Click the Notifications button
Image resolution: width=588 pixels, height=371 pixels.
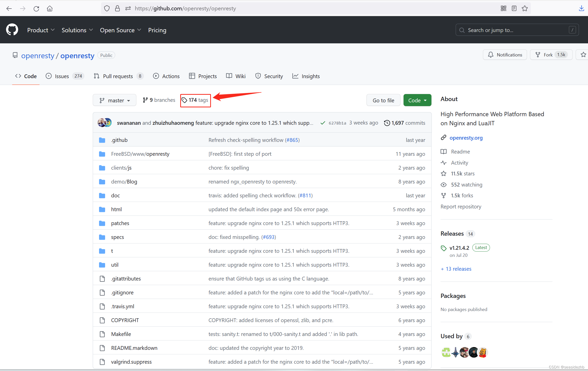[505, 55]
